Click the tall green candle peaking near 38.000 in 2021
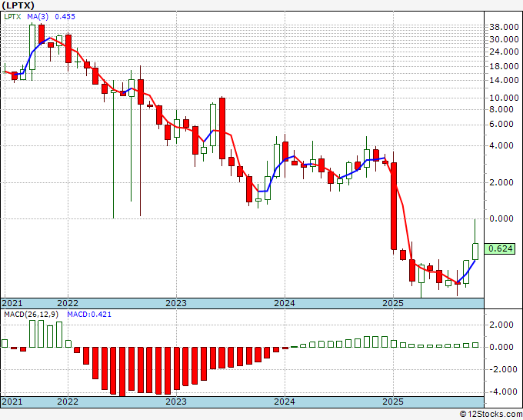 (x=32, y=47)
